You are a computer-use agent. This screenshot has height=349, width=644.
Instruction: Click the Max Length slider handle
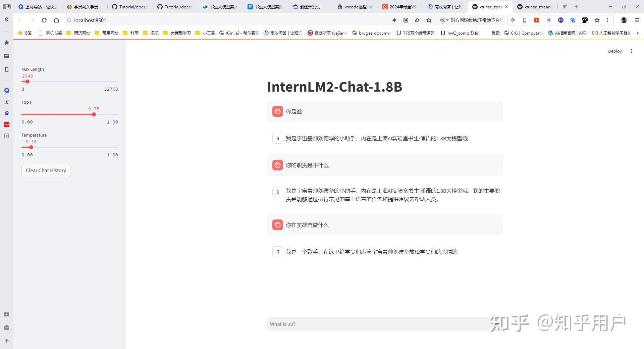[x=28, y=82]
